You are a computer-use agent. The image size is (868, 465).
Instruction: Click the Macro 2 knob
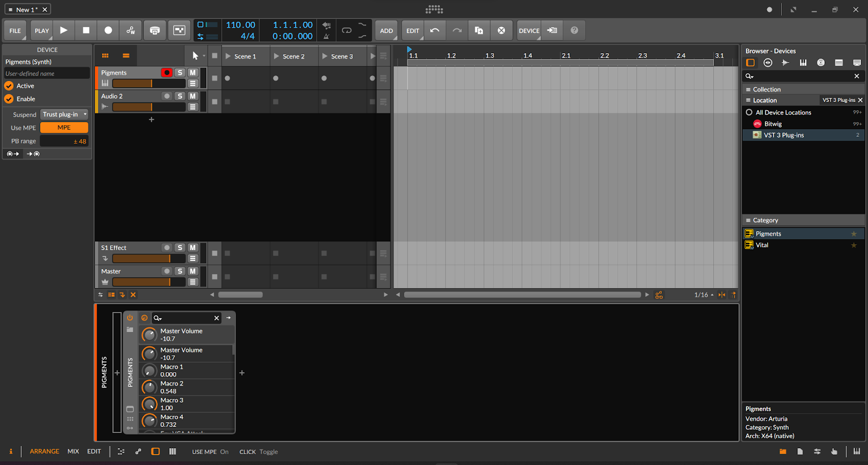point(149,387)
